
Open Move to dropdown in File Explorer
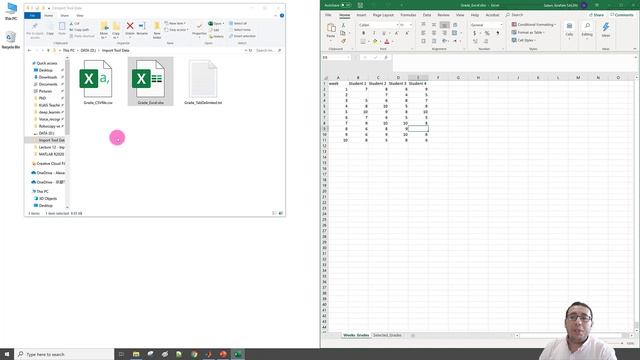click(x=104, y=29)
